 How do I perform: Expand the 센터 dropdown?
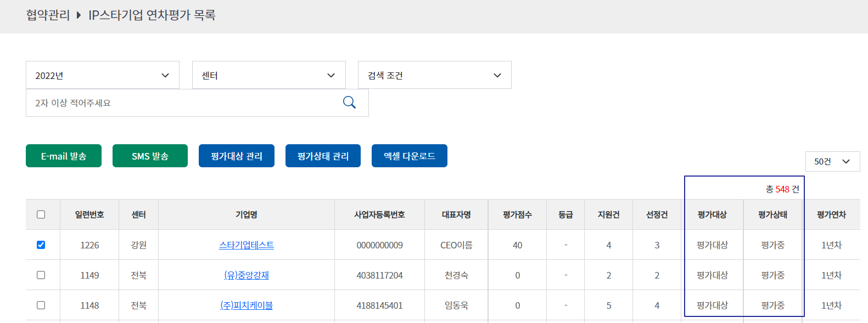click(x=268, y=75)
